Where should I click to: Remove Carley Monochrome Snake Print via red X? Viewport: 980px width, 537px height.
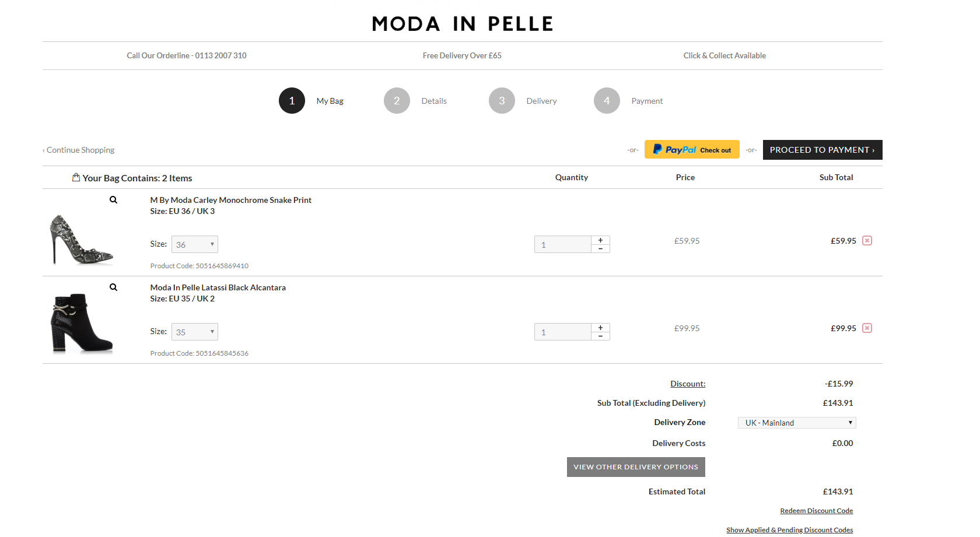(x=867, y=240)
